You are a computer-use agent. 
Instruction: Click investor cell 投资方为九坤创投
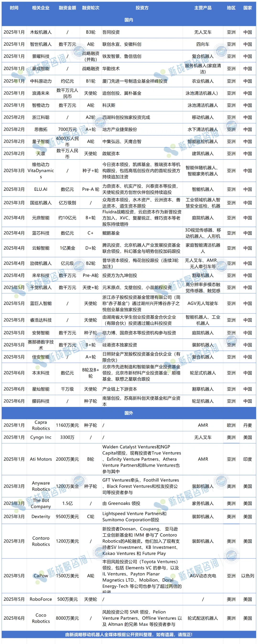pyautogui.click(x=119, y=275)
